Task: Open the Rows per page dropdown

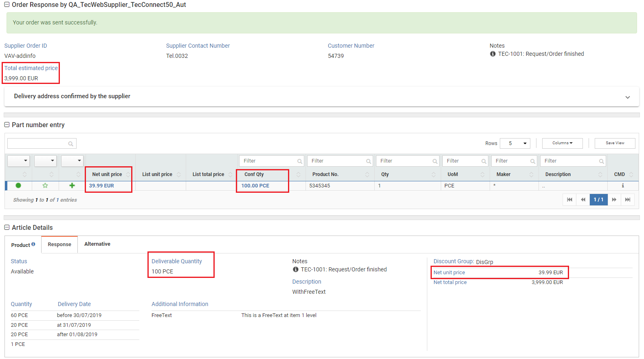Action: (515, 143)
